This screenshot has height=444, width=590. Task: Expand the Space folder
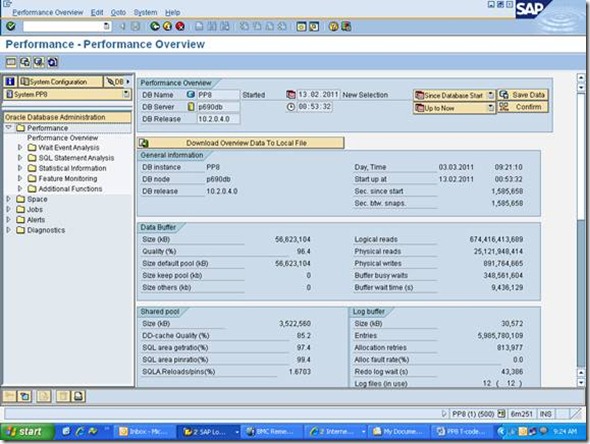pyautogui.click(x=9, y=199)
